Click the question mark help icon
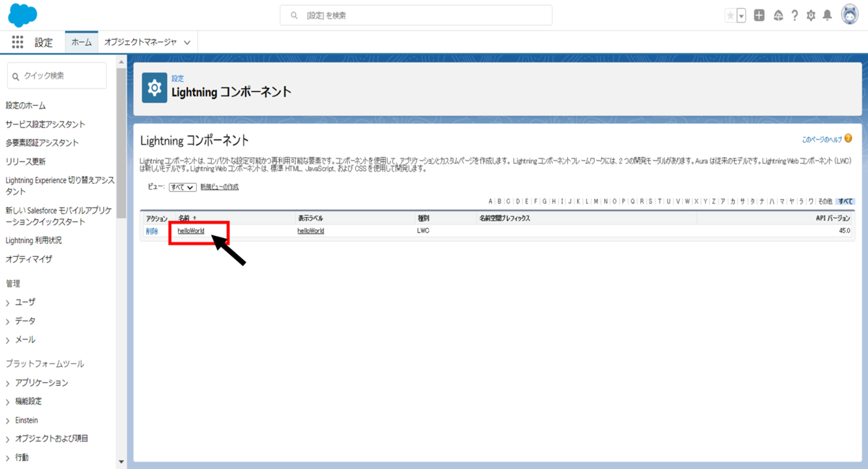Viewport: 868px width, 469px height. click(795, 15)
